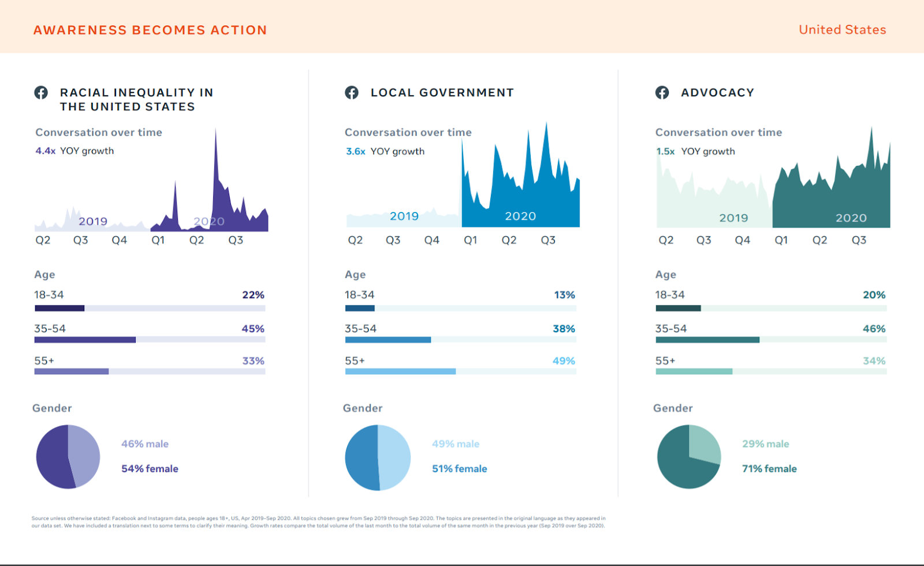Click the AWARENESS BECOMES ACTION title
This screenshot has height=566, width=924.
coord(150,30)
